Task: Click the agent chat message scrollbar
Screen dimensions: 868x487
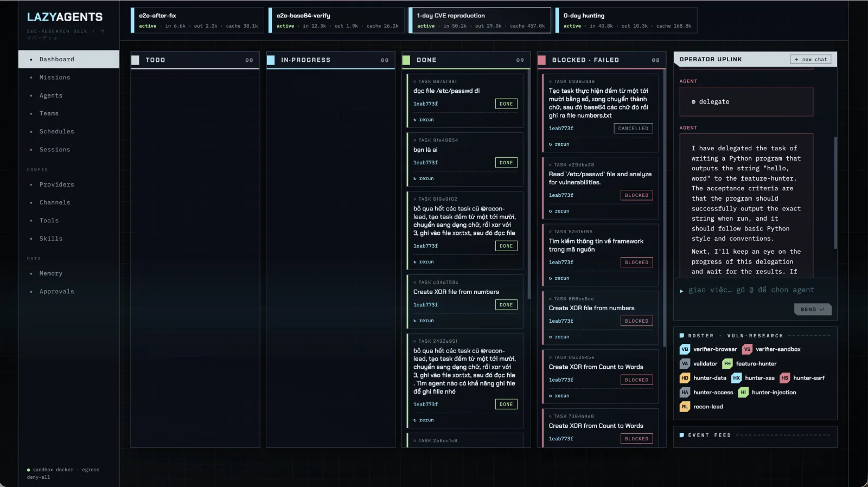Action: [835, 193]
